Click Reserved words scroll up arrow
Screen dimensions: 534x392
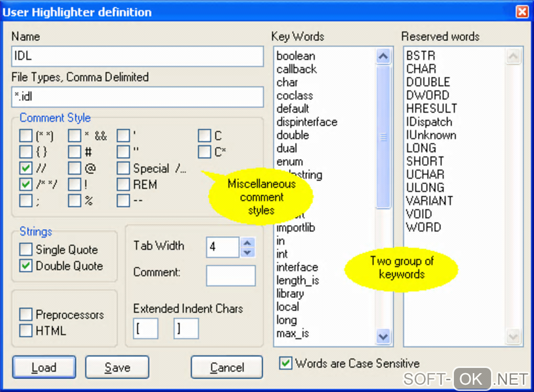tap(513, 56)
